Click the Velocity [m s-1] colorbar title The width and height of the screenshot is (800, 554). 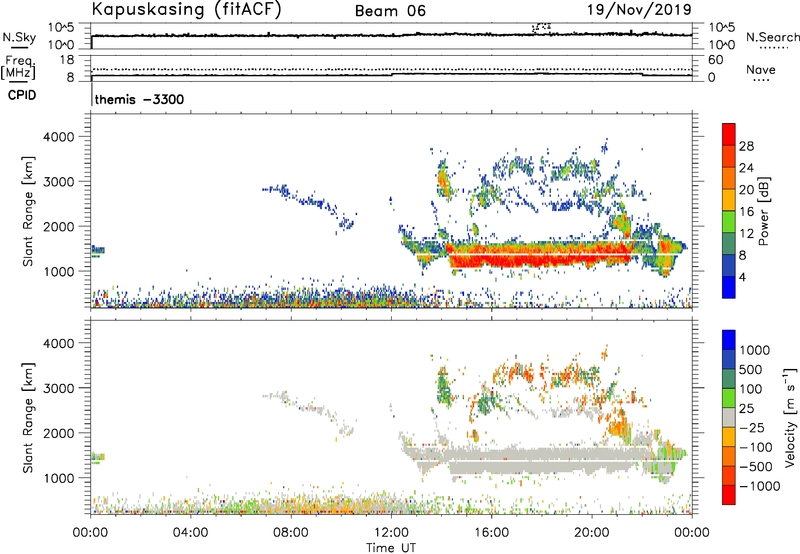[790, 417]
